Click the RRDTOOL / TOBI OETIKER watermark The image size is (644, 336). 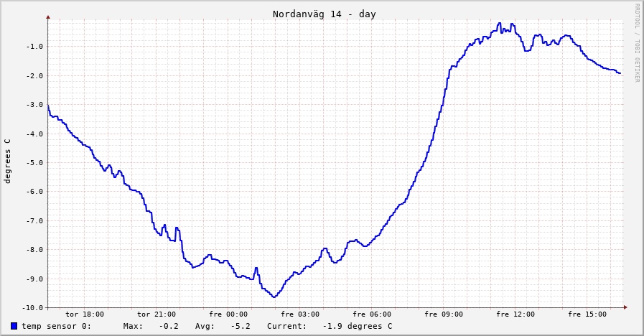pyautogui.click(x=636, y=42)
